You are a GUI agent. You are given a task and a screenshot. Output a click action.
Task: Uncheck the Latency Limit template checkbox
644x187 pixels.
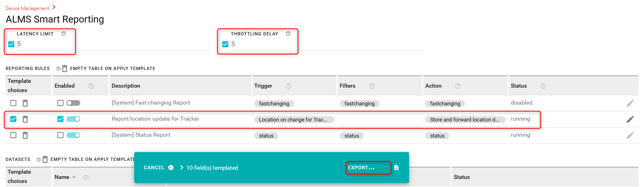pyautogui.click(x=11, y=44)
